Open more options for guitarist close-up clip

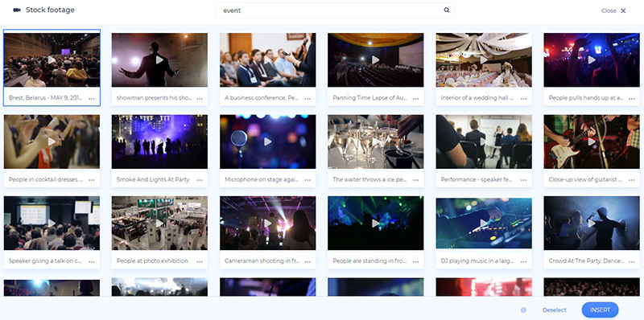[x=632, y=179]
